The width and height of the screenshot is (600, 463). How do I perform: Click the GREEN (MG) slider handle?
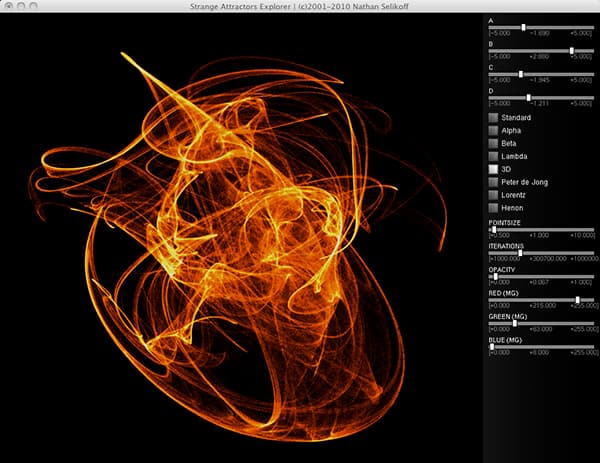tap(515, 323)
